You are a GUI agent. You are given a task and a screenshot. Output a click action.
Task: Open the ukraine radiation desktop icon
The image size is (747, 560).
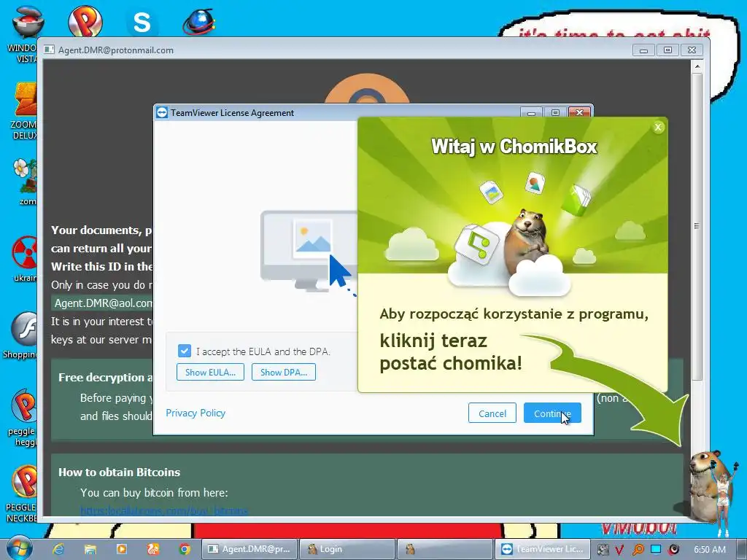pyautogui.click(x=25, y=258)
